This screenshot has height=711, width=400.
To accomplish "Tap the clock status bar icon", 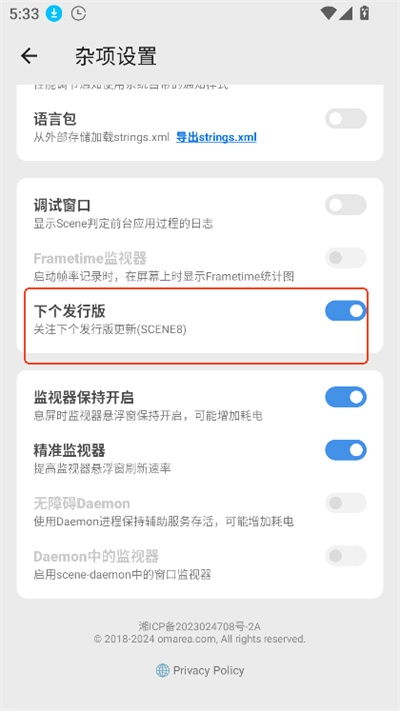I will point(78,14).
